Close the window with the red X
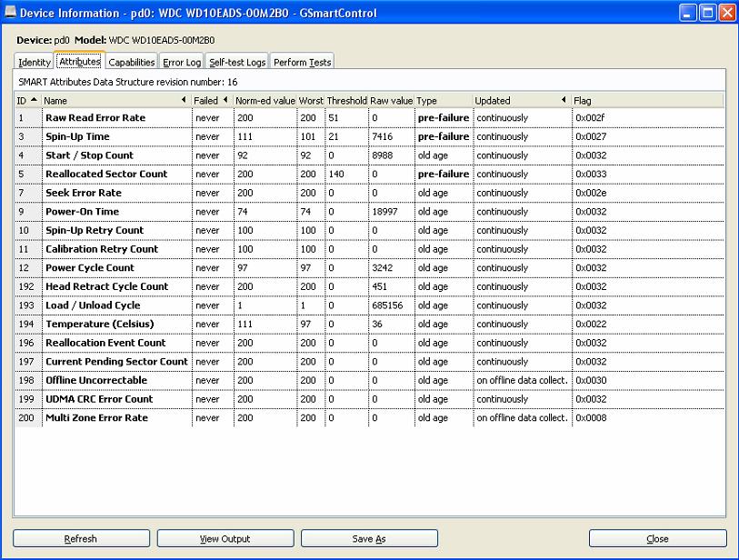The image size is (739, 560). click(727, 13)
